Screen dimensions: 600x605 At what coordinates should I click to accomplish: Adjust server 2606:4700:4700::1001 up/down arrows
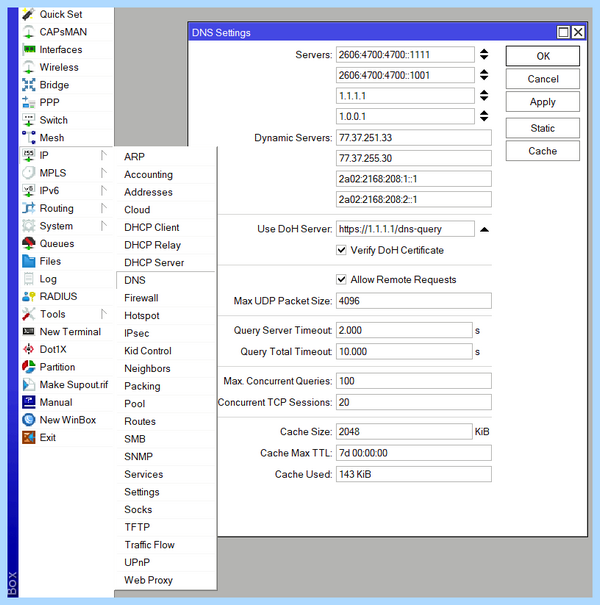pos(484,75)
